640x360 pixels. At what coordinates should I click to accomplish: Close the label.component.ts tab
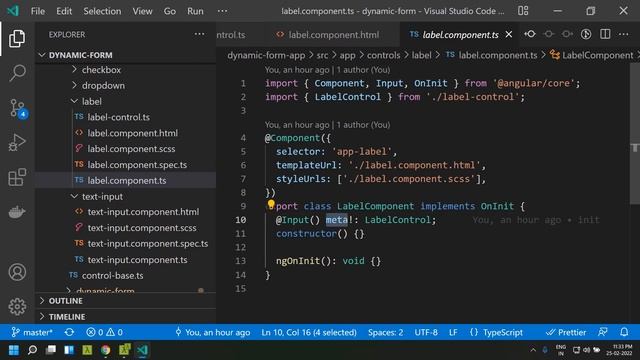pyautogui.click(x=509, y=35)
